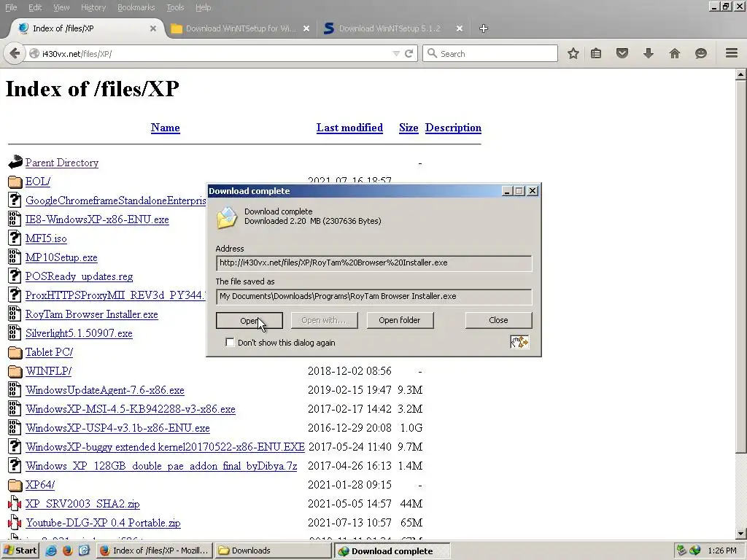Click the page scrollbar up arrow
The height and width of the screenshot is (560, 747).
741,74
